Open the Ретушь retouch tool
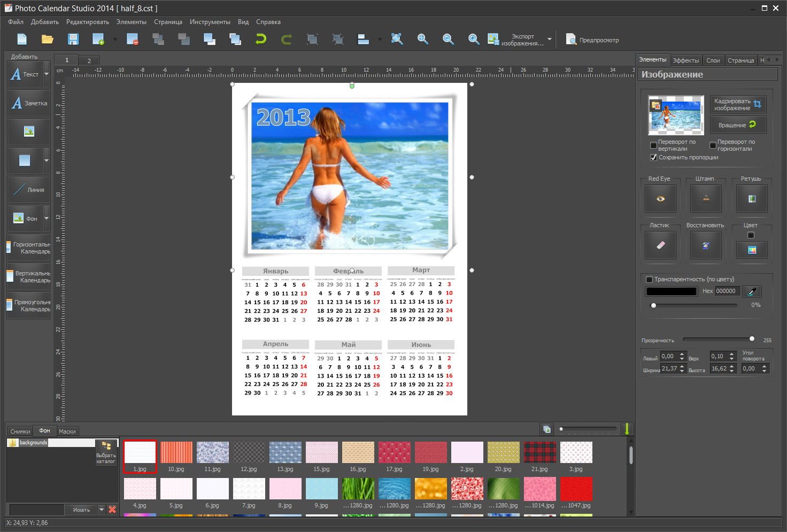Image resolution: width=787 pixels, height=532 pixels. pos(752,198)
